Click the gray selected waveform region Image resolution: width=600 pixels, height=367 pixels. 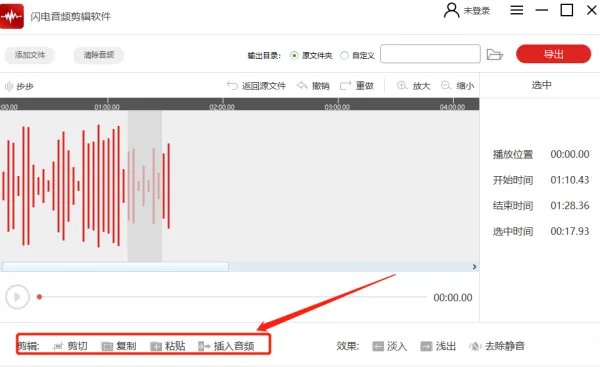pyautogui.click(x=145, y=186)
